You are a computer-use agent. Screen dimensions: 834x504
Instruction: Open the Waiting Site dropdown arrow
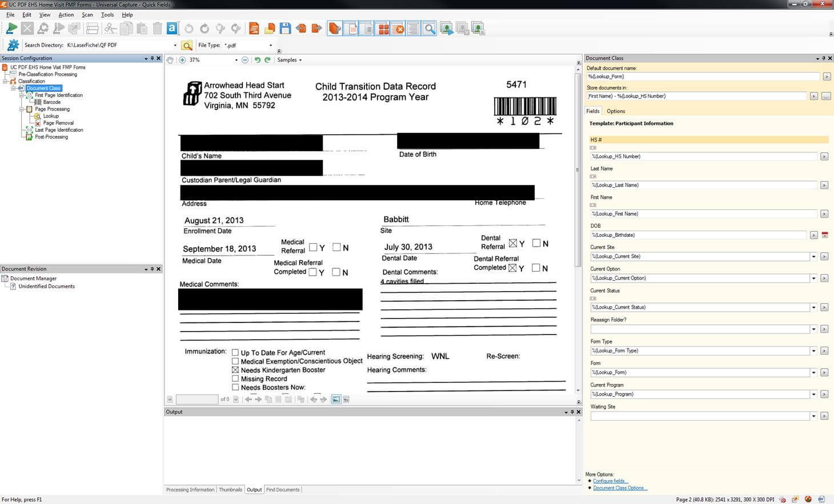(813, 416)
